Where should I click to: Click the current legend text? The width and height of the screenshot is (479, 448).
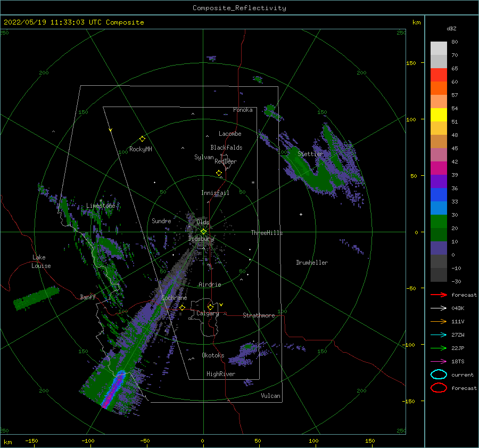point(463,374)
